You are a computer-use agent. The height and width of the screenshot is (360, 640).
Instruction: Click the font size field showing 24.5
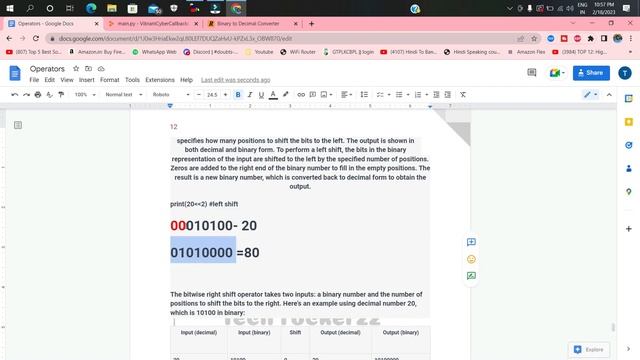pyautogui.click(x=212, y=95)
